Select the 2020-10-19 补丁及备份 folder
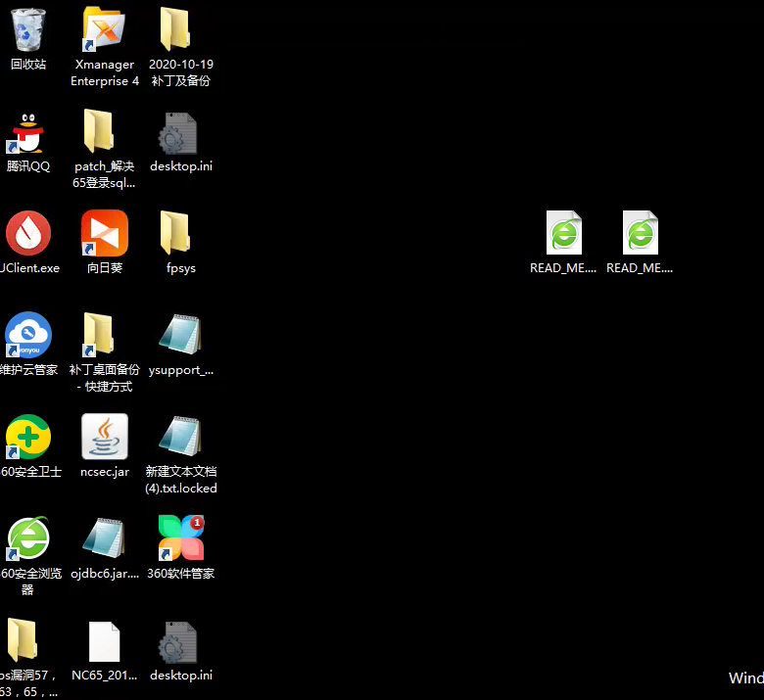This screenshot has height=700, width=764. [x=180, y=30]
